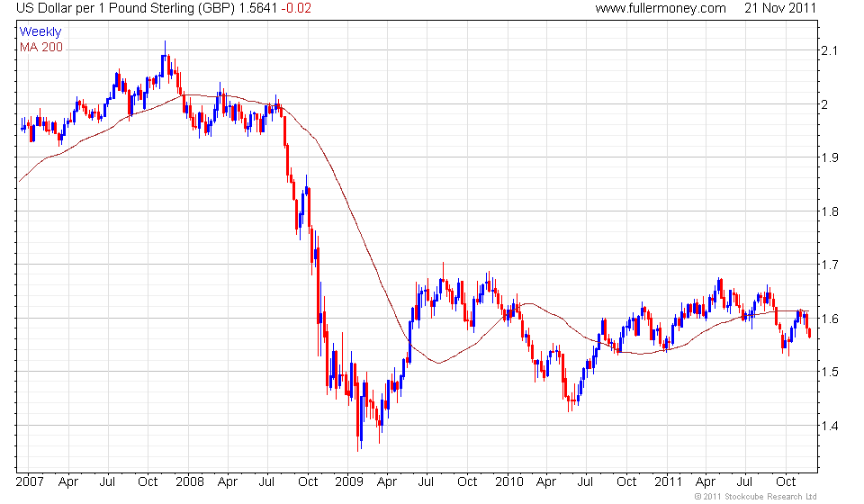The height and width of the screenshot is (504, 864).
Task: Click the date '21 Nov 2011'
Action: pyautogui.click(x=779, y=8)
